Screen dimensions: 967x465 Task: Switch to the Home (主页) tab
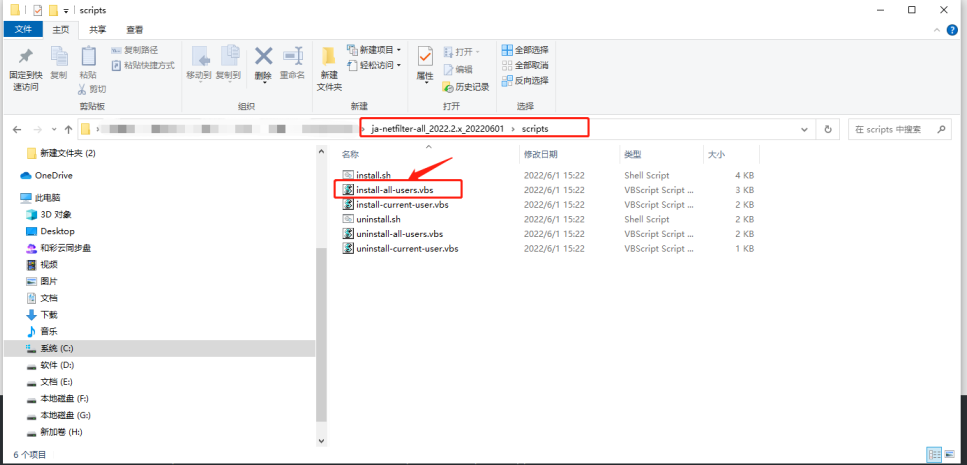[60, 29]
